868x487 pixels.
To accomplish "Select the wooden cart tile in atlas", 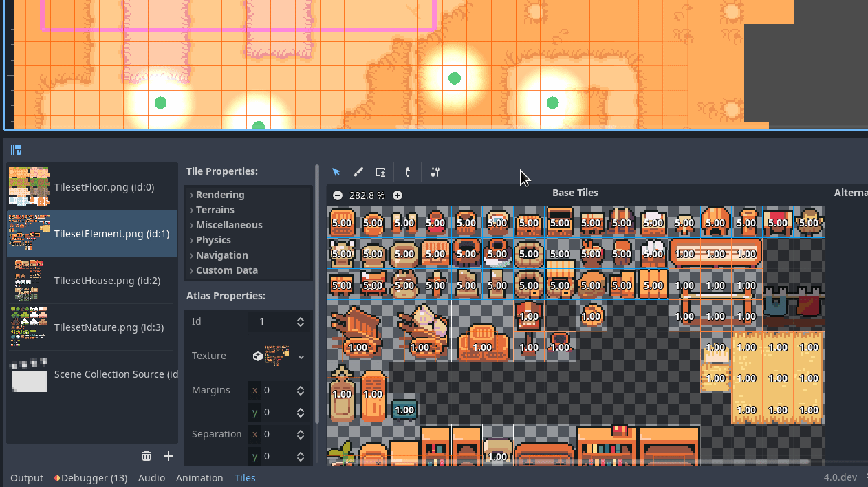I will pos(357,332).
